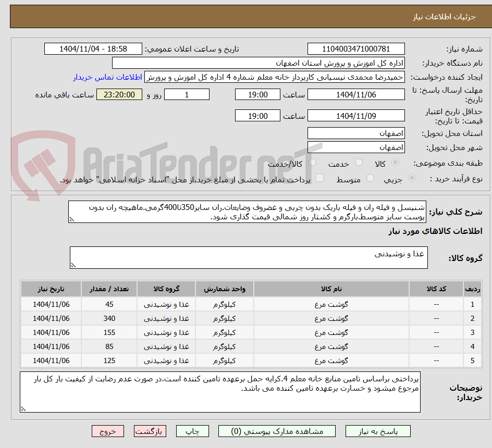Click گوشت مرغ in row 3
492x448 pixels.
(331, 332)
